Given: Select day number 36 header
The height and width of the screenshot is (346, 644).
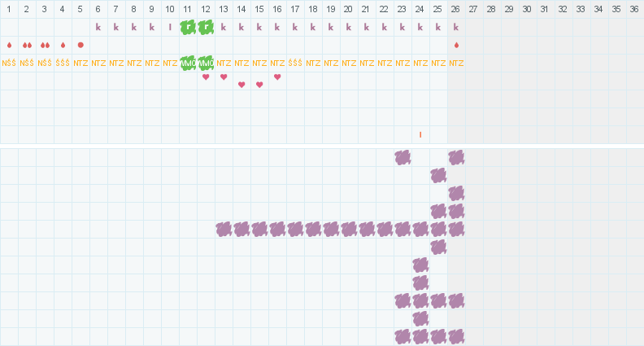Looking at the screenshot, I should tap(634, 9).
